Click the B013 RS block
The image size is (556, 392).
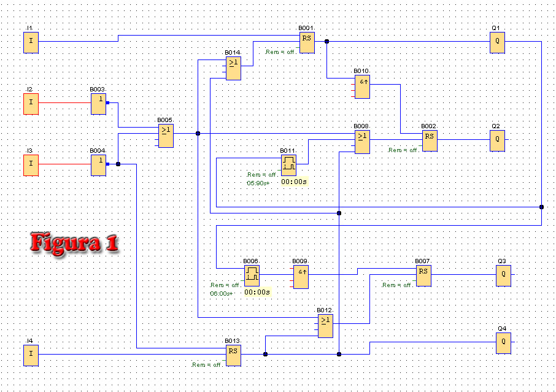[233, 355]
